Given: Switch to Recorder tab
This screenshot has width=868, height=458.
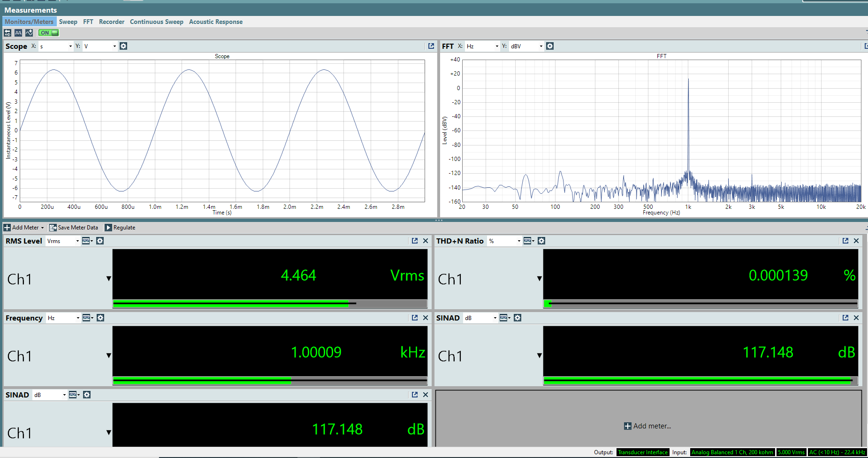Looking at the screenshot, I should click(x=112, y=22).
